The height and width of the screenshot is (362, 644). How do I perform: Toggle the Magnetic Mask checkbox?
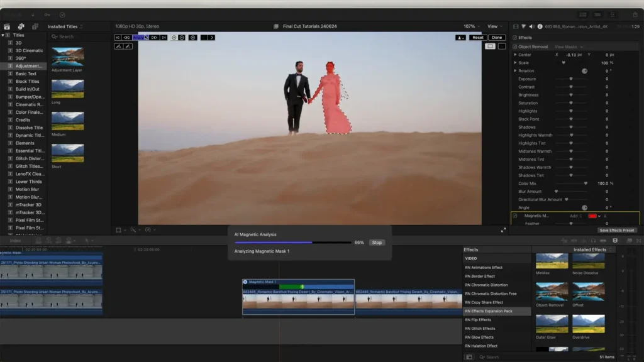[x=515, y=216]
